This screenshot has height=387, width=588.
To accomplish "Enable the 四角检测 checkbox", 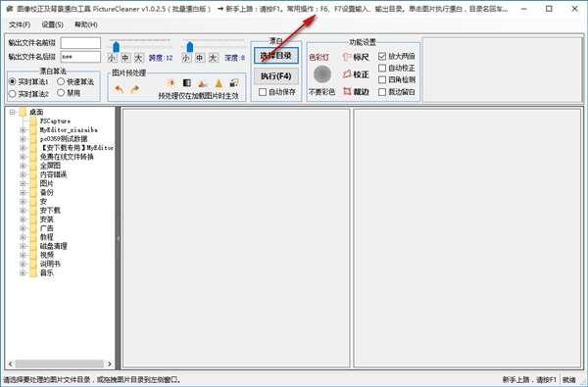I will point(382,79).
